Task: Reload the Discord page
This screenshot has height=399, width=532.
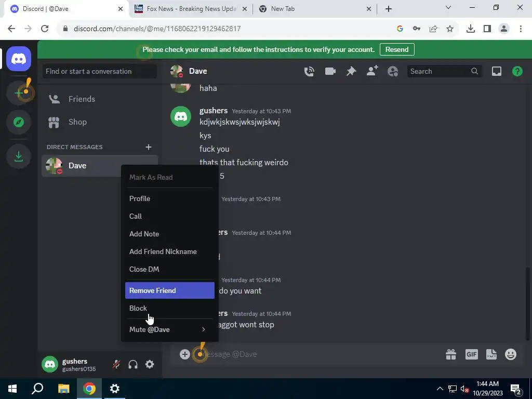Action: pyautogui.click(x=45, y=29)
